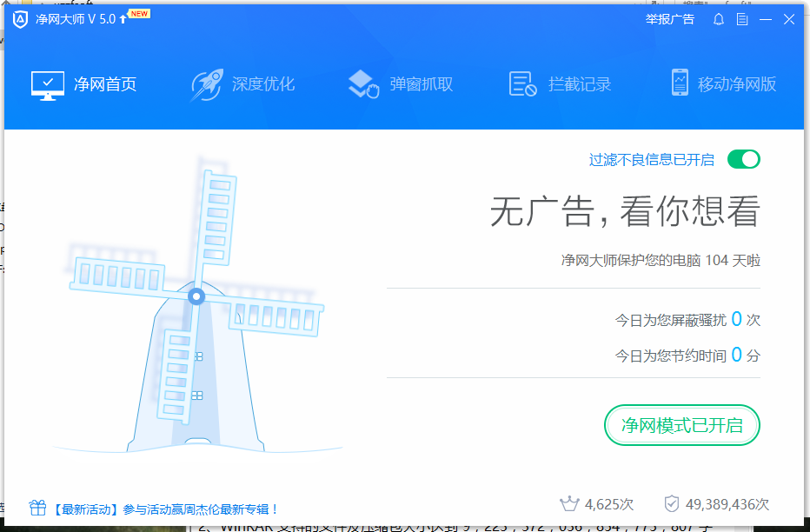Click the 过滤不良信息已开启 label
This screenshot has width=810, height=532.
tap(652, 160)
